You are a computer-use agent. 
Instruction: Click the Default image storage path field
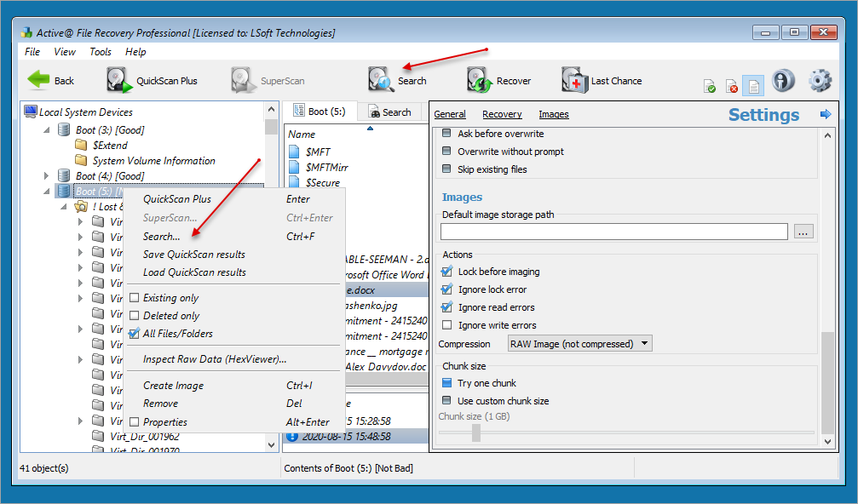point(614,232)
